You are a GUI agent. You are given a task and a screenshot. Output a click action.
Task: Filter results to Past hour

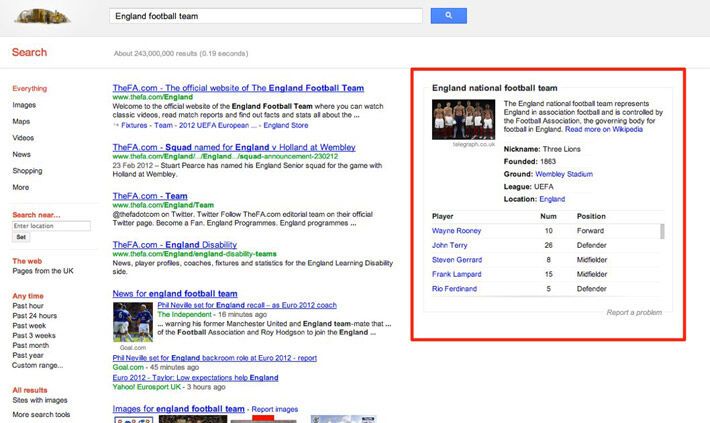pyautogui.click(x=28, y=306)
